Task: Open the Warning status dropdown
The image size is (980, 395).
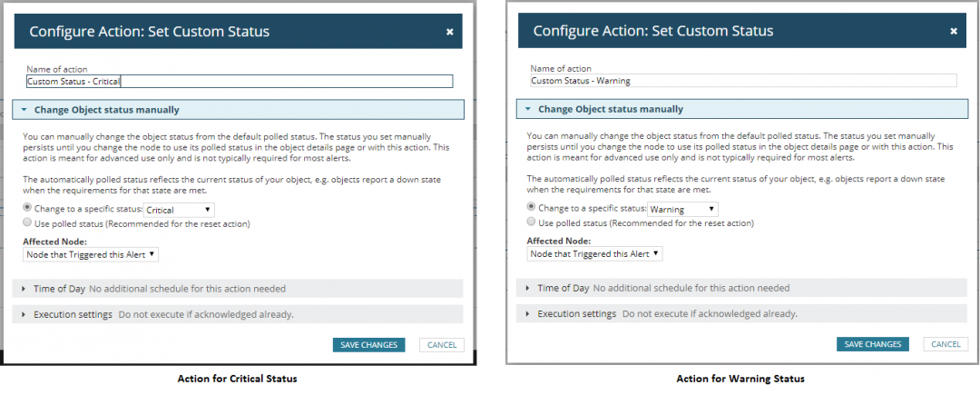Action: tap(683, 210)
